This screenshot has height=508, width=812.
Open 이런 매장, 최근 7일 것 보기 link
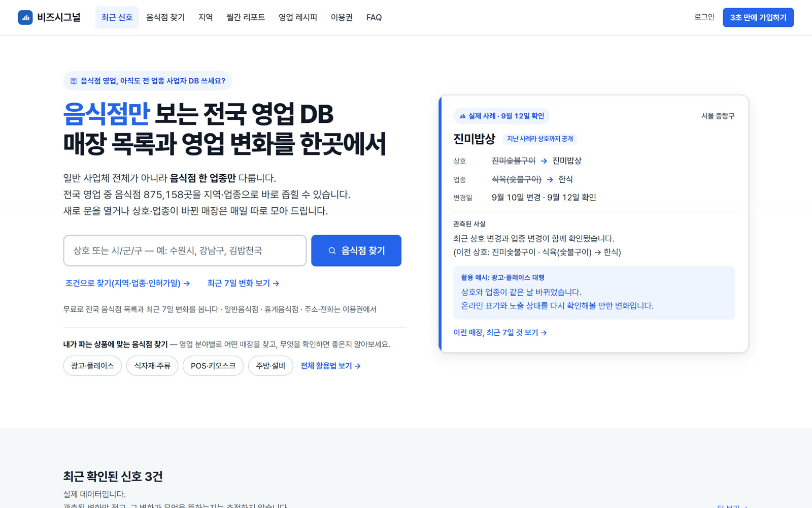pos(500,332)
